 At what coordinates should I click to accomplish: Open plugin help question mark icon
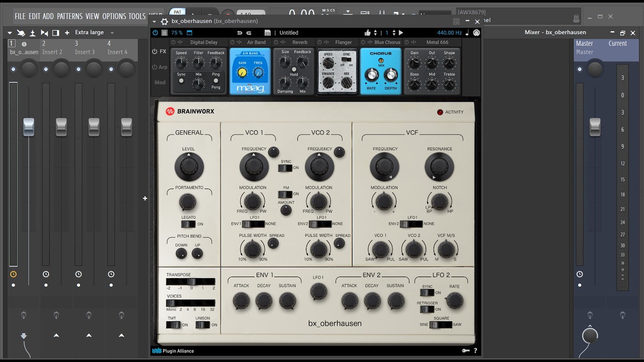475,351
